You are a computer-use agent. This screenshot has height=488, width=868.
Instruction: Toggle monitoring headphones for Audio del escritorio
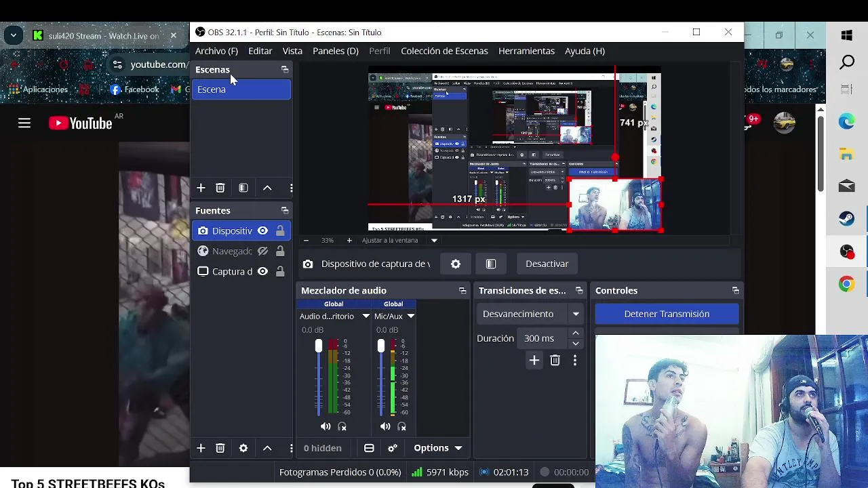pos(342,426)
